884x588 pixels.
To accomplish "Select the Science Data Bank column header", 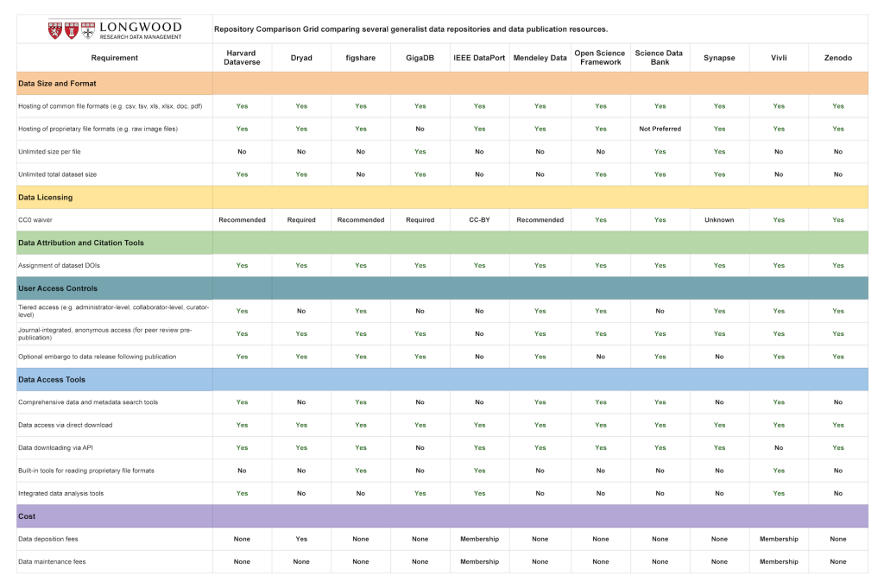I will pos(660,58).
